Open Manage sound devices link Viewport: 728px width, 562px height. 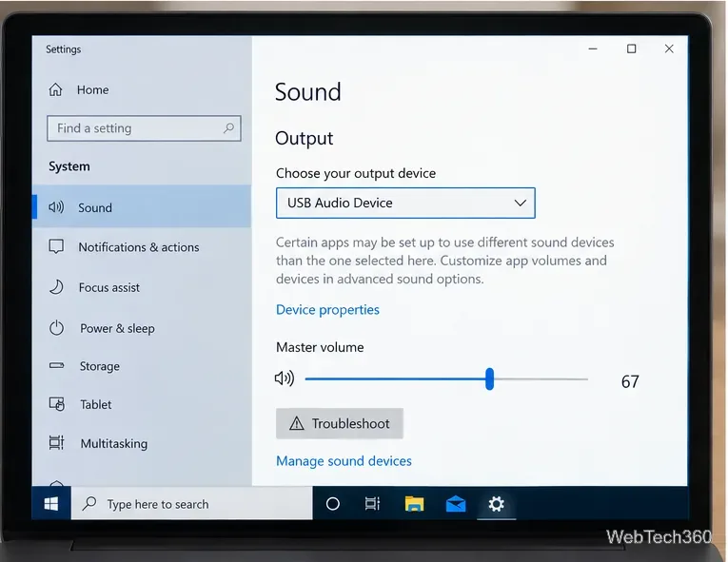[x=344, y=461]
